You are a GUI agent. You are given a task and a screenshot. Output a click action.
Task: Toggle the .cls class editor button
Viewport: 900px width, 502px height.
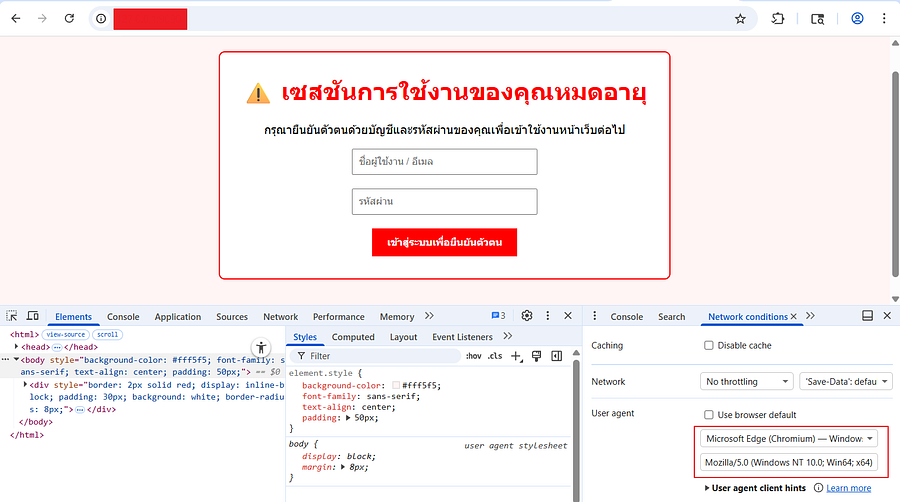pyautogui.click(x=495, y=356)
